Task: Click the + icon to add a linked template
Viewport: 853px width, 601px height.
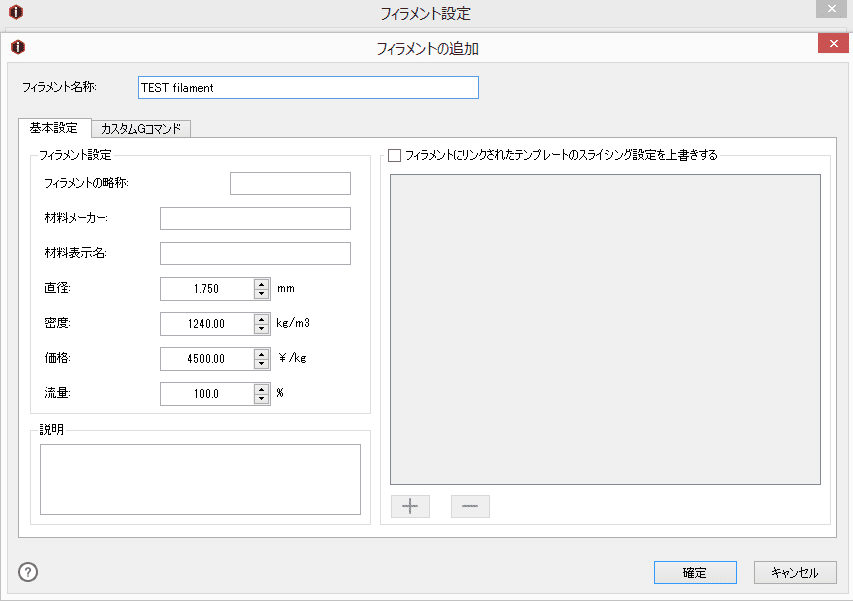Action: click(x=410, y=506)
